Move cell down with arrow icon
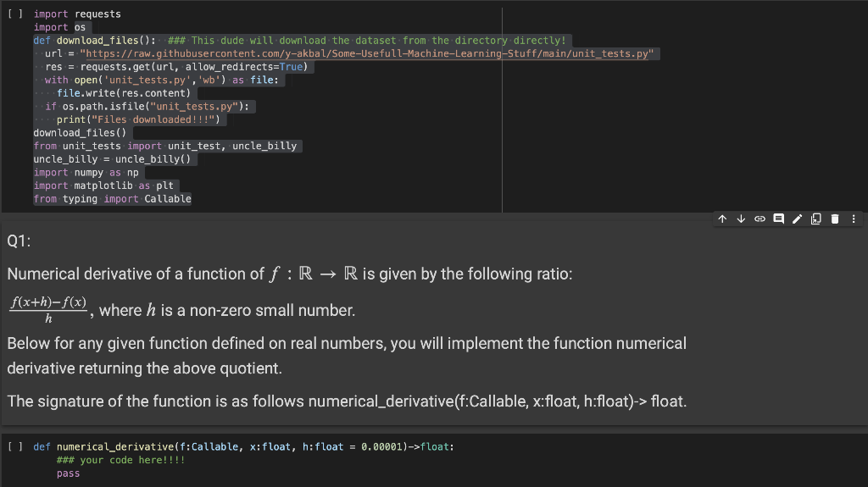Screen dimensions: 868x487 point(741,219)
